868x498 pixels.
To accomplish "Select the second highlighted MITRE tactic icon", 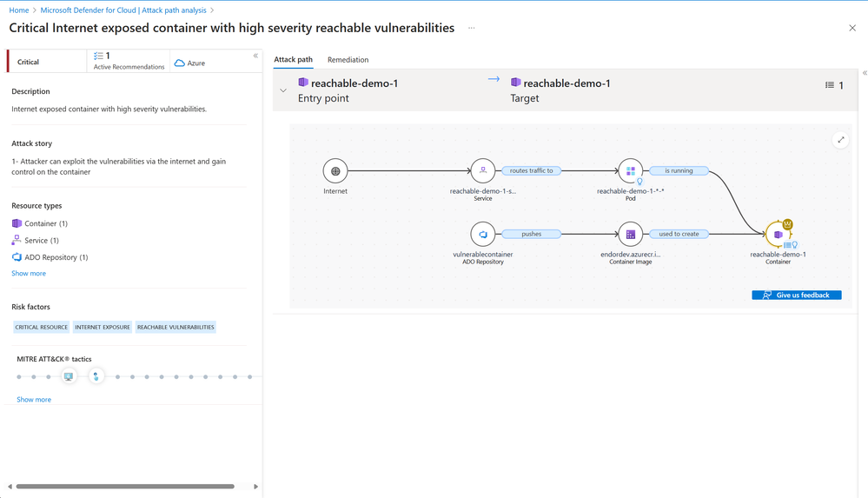I will pyautogui.click(x=96, y=376).
